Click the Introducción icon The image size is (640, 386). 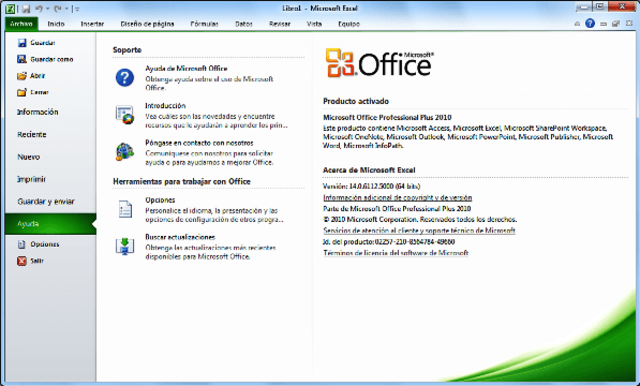[x=125, y=115]
